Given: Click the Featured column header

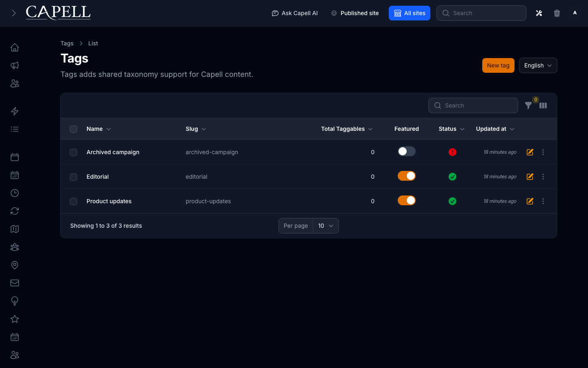Looking at the screenshot, I should click(x=407, y=129).
